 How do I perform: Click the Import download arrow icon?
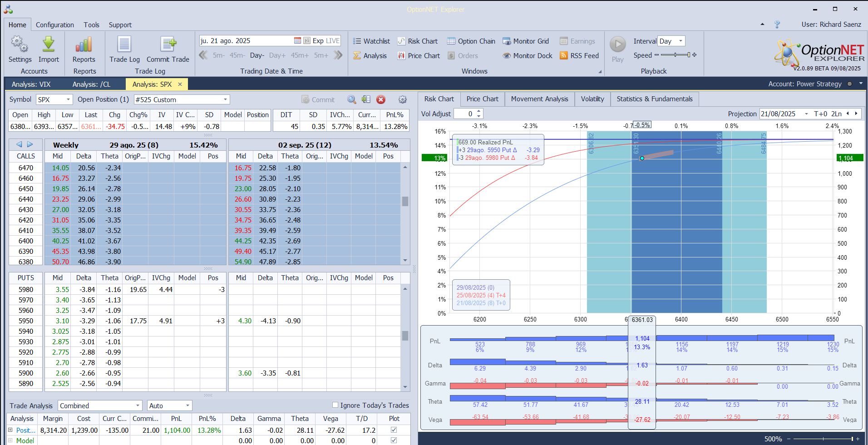click(49, 44)
